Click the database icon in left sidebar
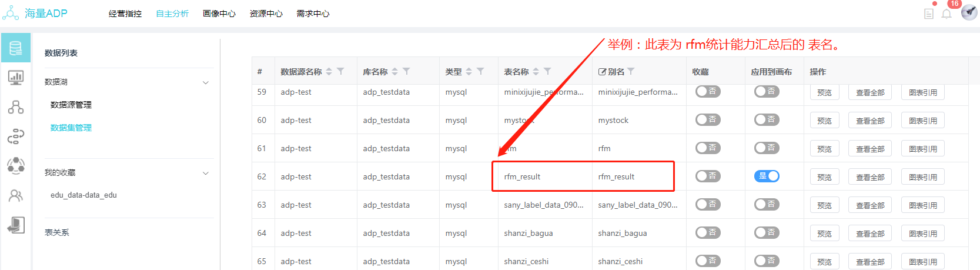 16,48
